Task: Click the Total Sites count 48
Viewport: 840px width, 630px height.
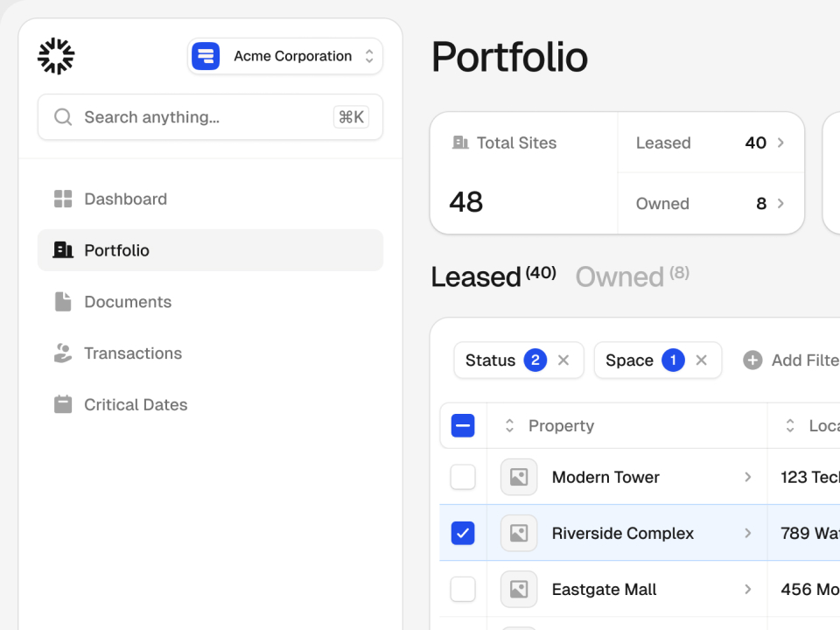Action: [x=466, y=202]
